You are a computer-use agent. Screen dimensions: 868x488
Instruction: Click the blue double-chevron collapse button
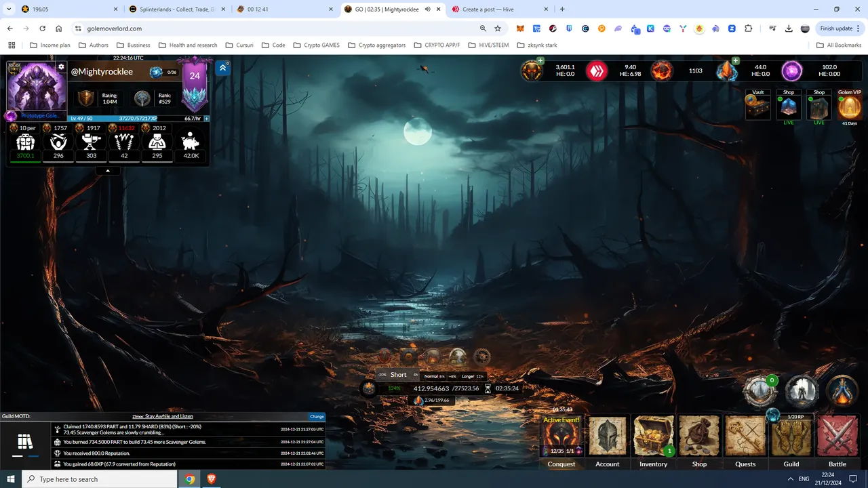pos(222,68)
